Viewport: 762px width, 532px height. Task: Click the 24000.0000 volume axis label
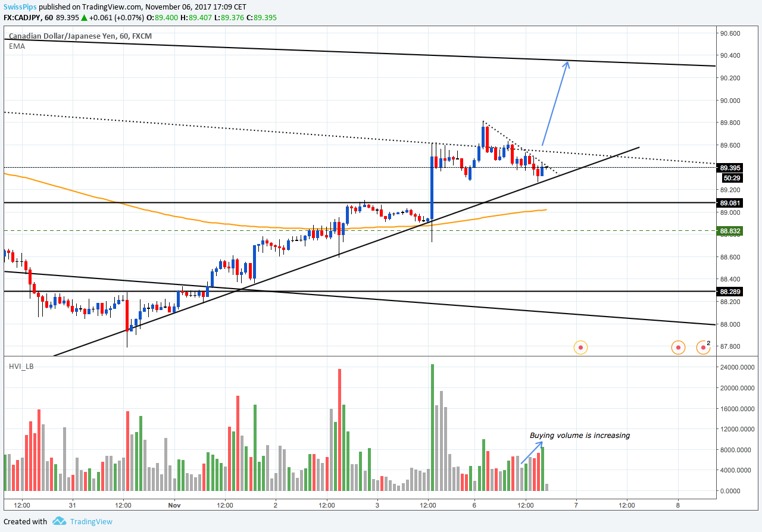coord(737,367)
